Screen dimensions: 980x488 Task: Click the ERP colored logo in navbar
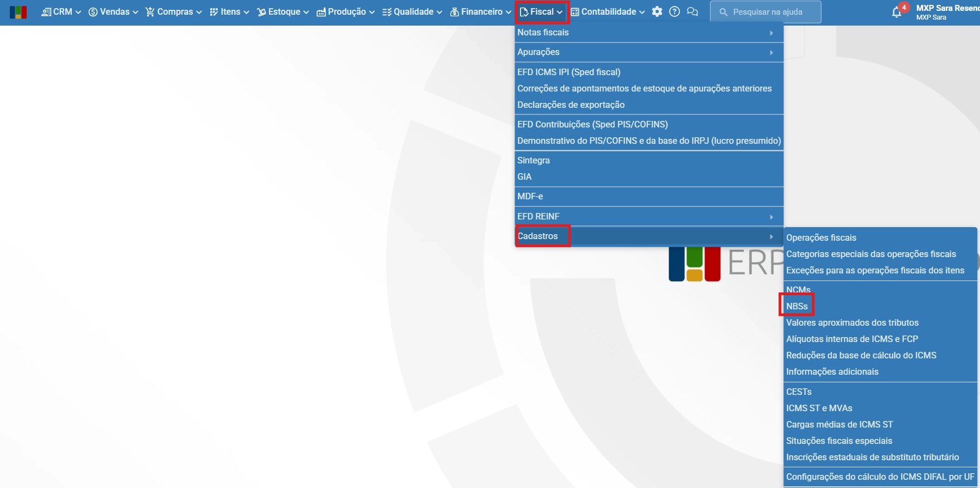[x=18, y=12]
